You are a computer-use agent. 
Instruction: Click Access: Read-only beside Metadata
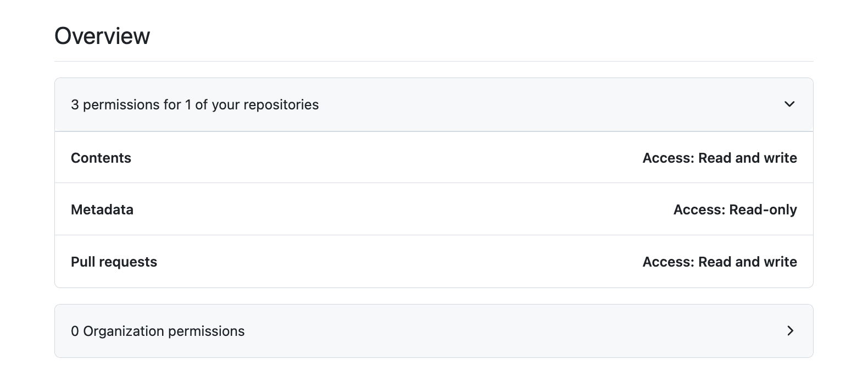click(736, 209)
